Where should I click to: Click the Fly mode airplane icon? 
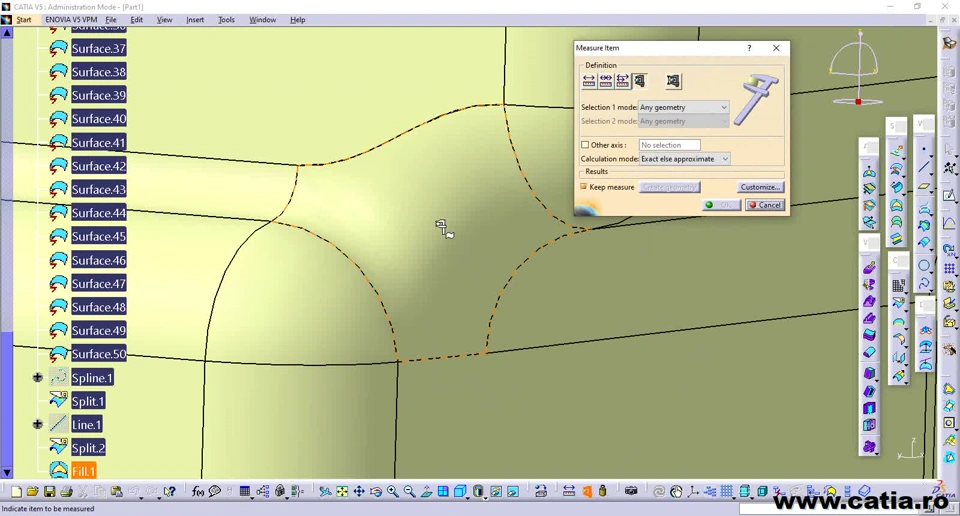325,491
